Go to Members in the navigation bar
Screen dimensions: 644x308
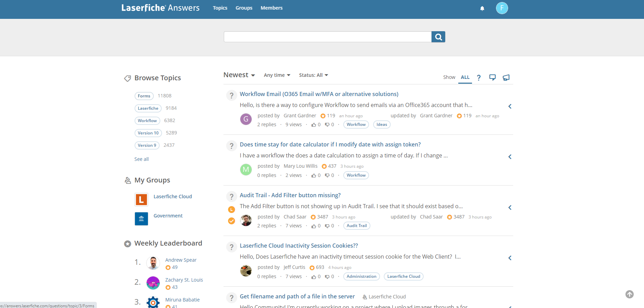click(x=272, y=8)
